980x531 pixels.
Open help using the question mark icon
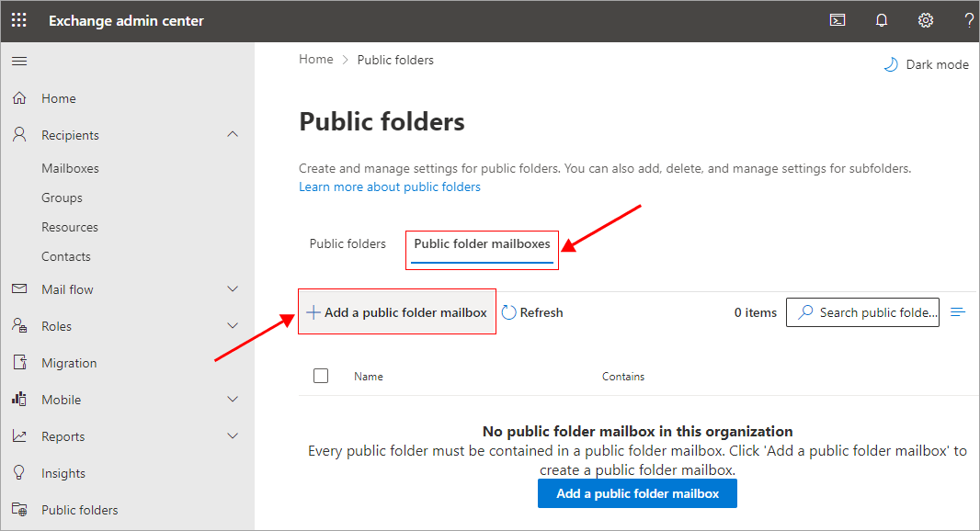coord(968,19)
